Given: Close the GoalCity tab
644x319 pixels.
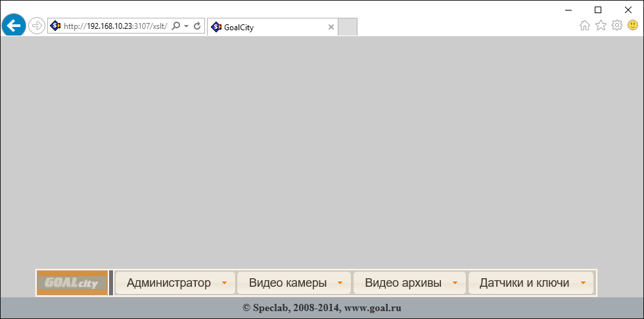Looking at the screenshot, I should [331, 28].
